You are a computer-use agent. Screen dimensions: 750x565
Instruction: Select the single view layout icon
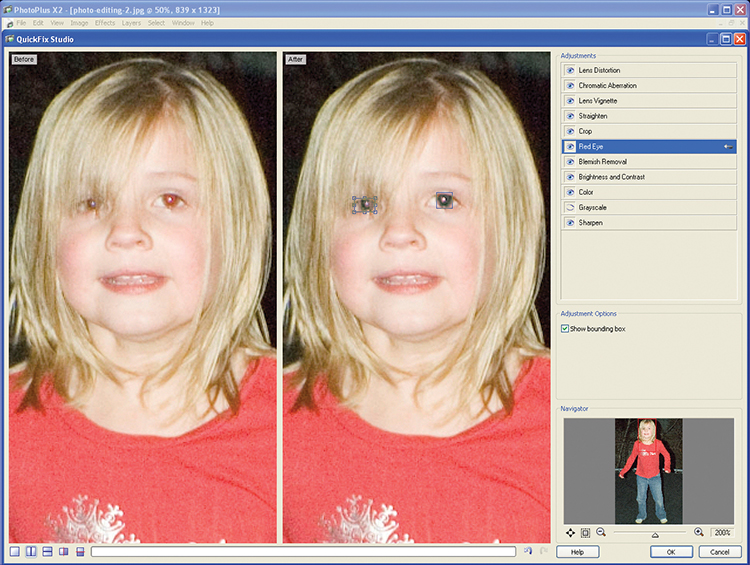15,552
